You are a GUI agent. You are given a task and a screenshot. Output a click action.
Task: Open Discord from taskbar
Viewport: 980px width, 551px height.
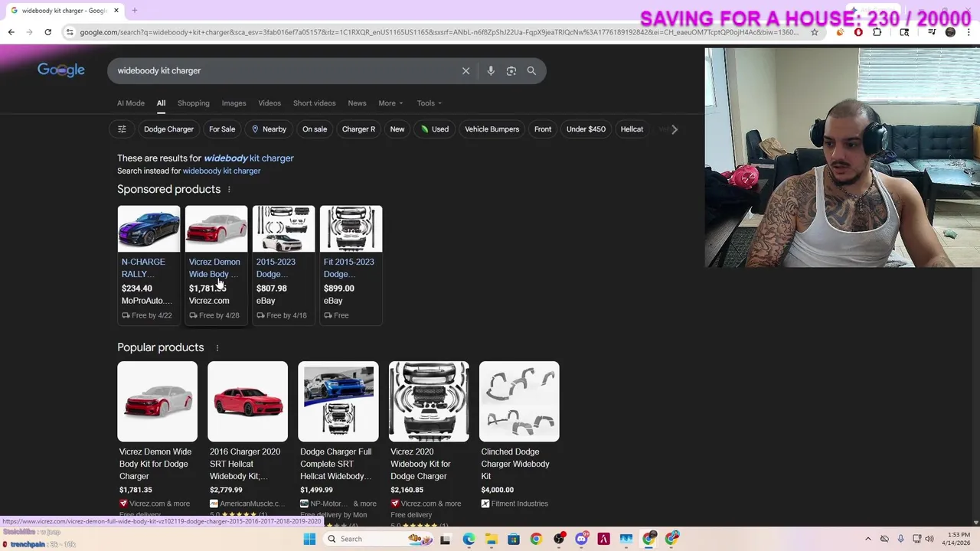pos(581,539)
